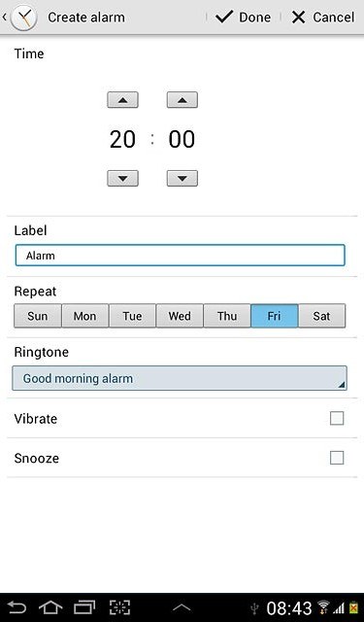Open the Good morning alarm ringtone dropdown
Screen dimensions: 364x622
(x=180, y=378)
